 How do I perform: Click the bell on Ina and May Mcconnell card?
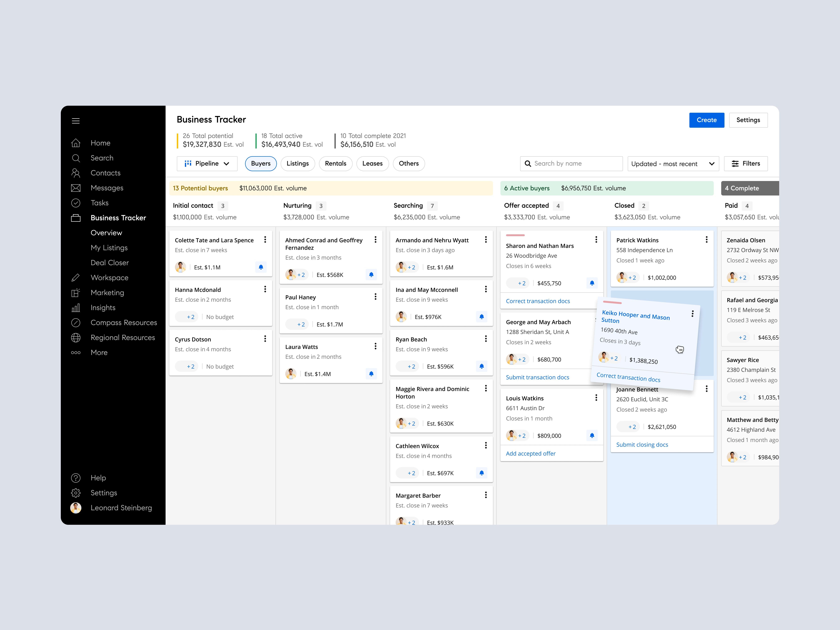pyautogui.click(x=482, y=317)
